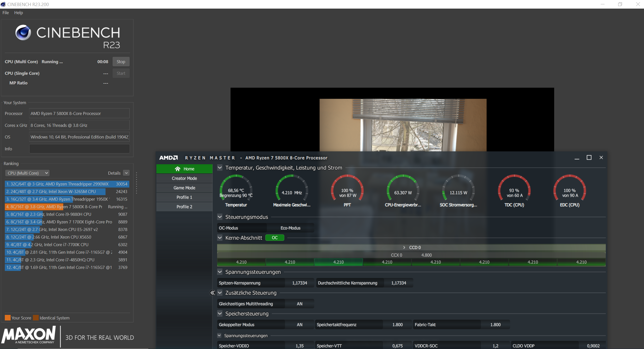Collapse the Spannungssteuerungen section
The image size is (644, 349).
220,272
